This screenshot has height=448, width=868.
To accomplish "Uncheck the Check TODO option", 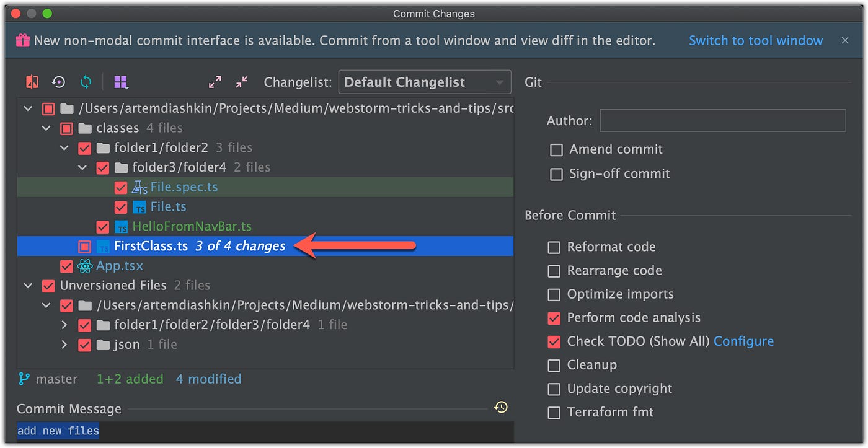I will click(x=554, y=341).
